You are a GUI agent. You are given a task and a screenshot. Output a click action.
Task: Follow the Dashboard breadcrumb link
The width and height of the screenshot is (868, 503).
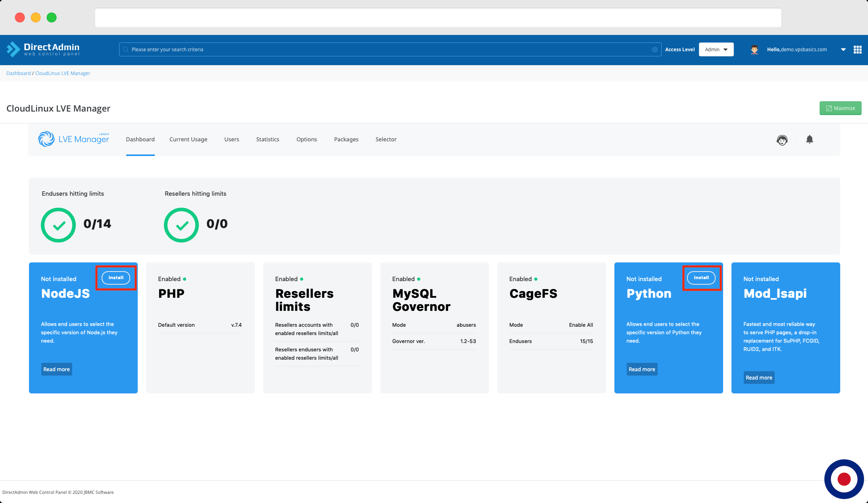coord(18,73)
